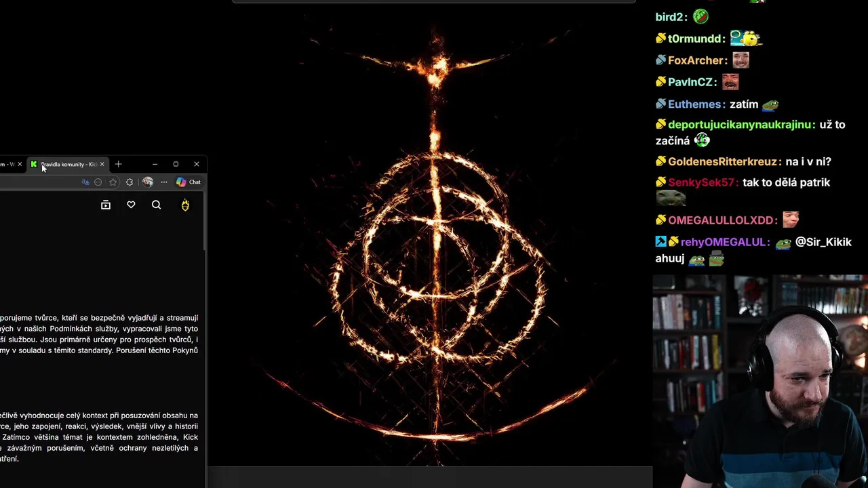868x488 pixels.
Task: Click username deportujucikanynaukrajinu in chat
Action: coord(740,125)
